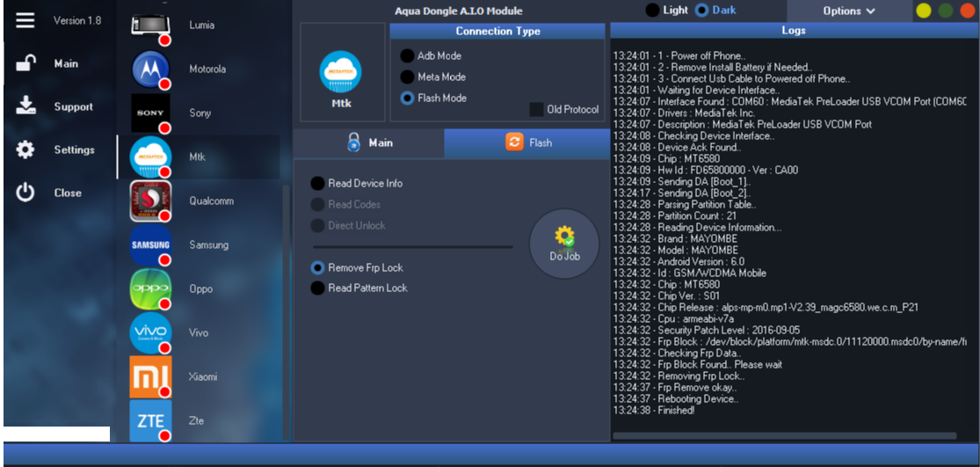Click the 'Partition Count : 21' log line
The height and width of the screenshot is (467, 980).
pos(673,215)
